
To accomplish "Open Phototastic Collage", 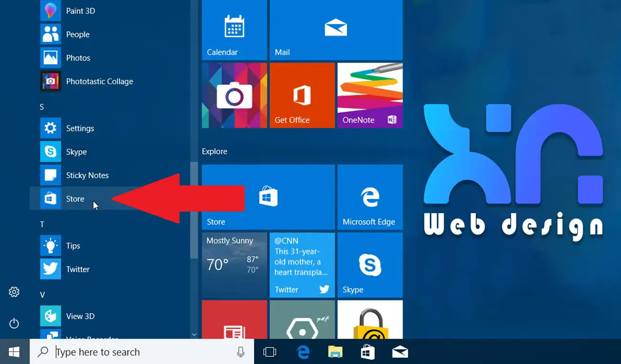I will (x=99, y=81).
